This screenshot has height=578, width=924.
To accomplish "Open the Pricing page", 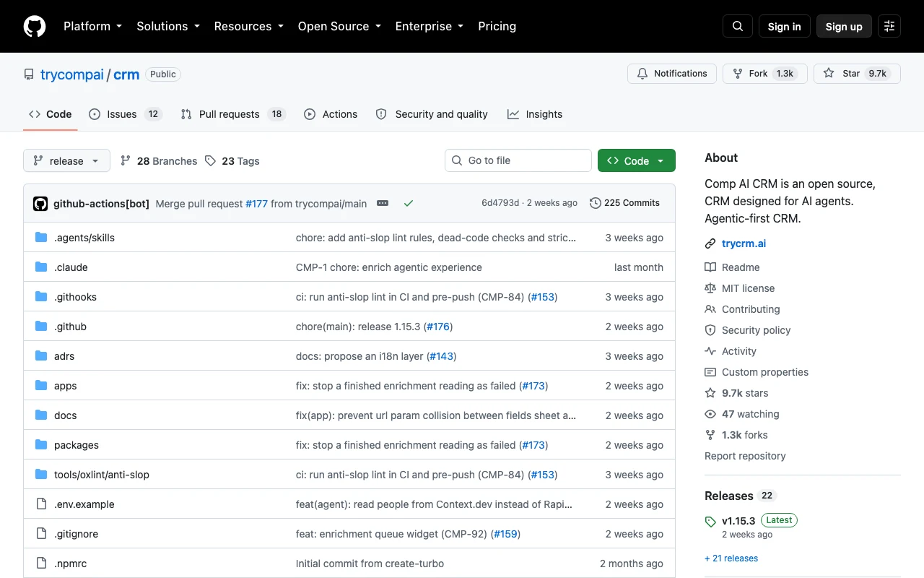I will pos(497,26).
